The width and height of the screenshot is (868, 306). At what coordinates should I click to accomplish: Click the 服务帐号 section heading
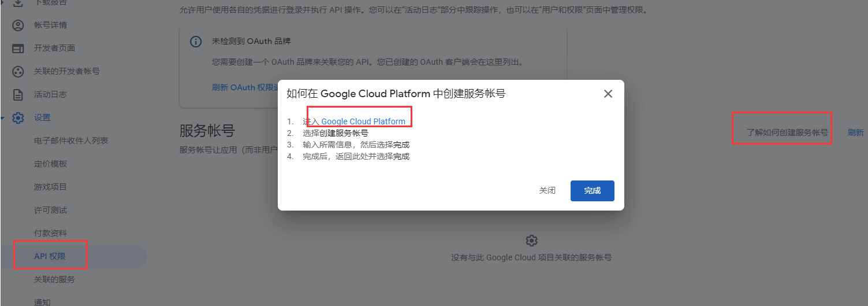coord(207,131)
